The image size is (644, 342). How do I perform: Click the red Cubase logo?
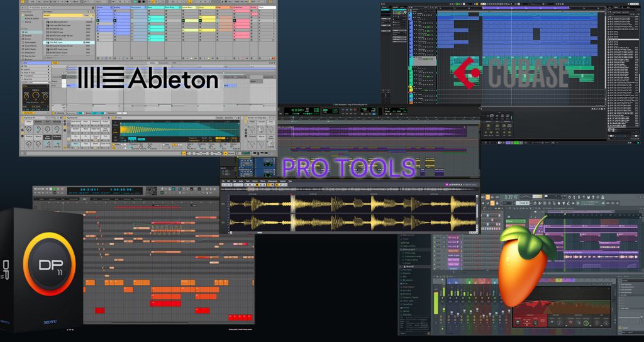(467, 73)
